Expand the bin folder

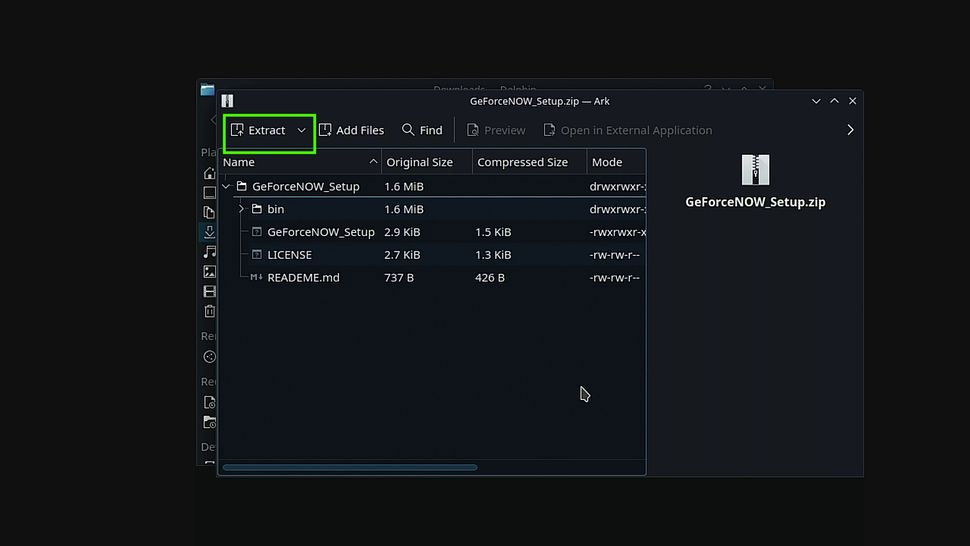click(241, 209)
